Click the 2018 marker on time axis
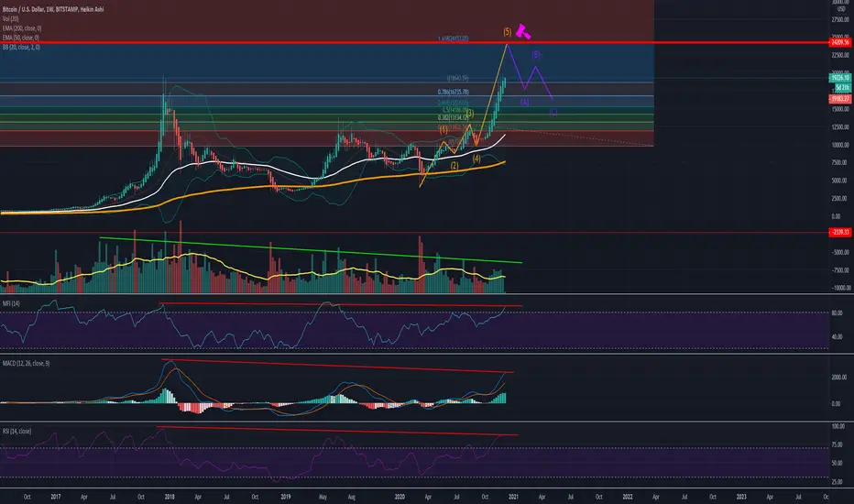Screen dimensions: 854x504 [170, 497]
